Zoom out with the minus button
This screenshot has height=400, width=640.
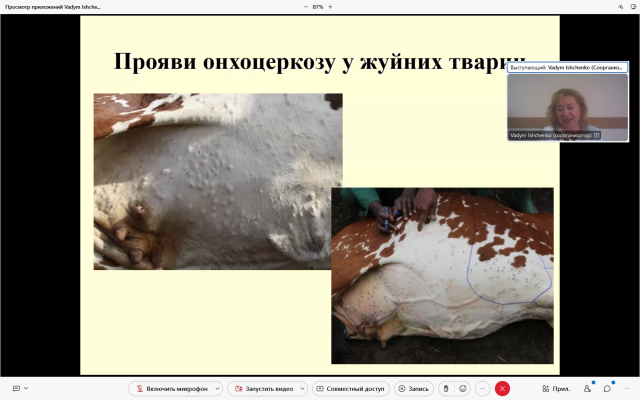[x=306, y=7]
